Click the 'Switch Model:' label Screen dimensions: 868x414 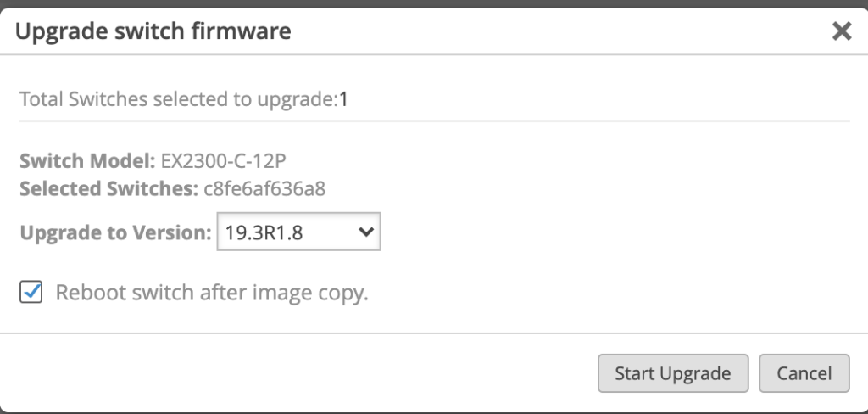pyautogui.click(x=87, y=159)
